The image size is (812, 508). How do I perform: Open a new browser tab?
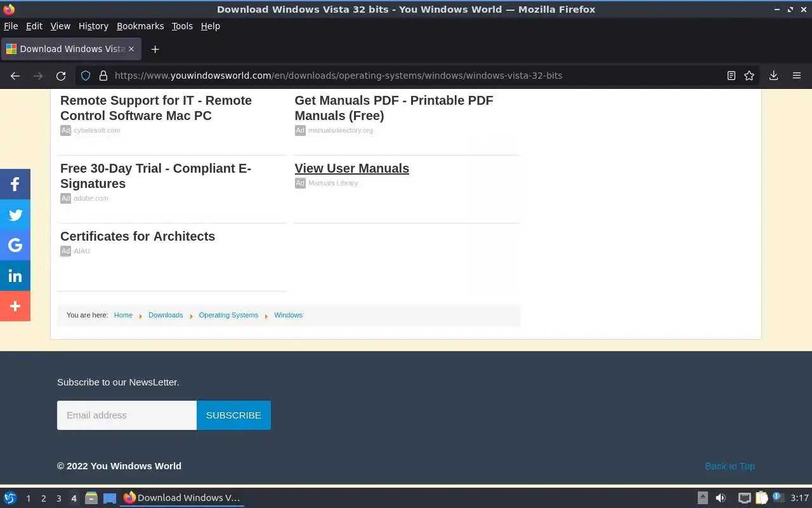(x=155, y=49)
